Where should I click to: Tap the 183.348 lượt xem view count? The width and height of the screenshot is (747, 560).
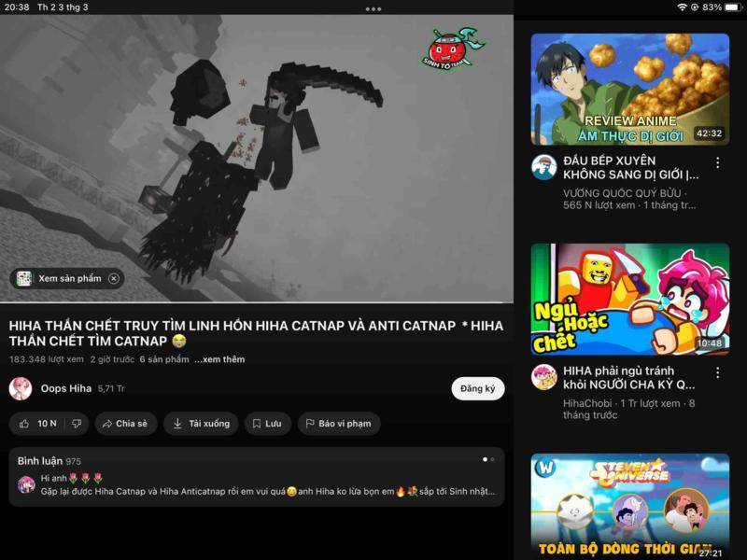pos(46,359)
